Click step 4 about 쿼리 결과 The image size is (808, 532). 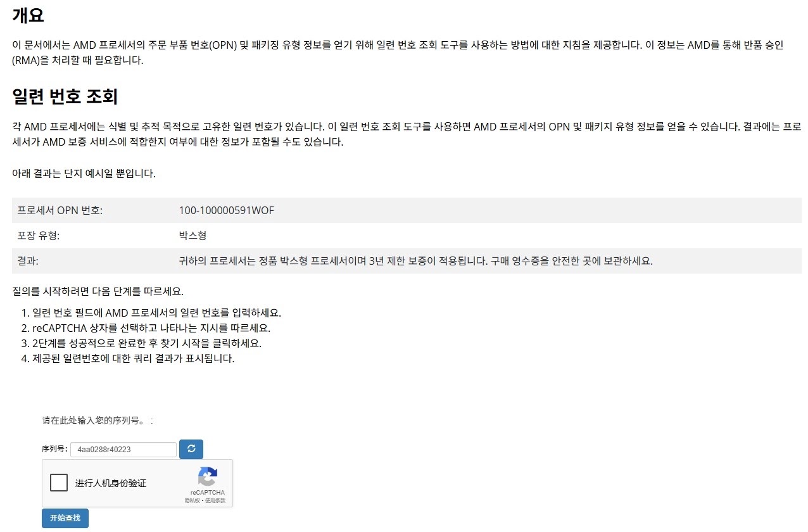134,358
